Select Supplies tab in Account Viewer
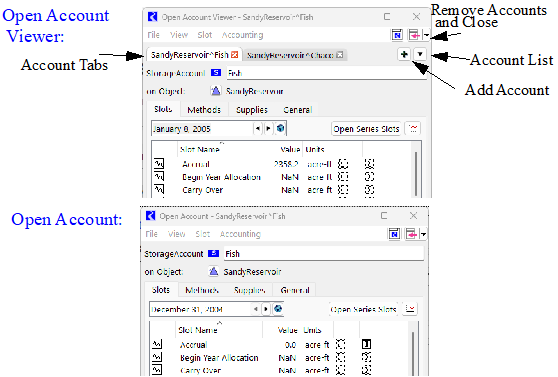 (x=252, y=110)
